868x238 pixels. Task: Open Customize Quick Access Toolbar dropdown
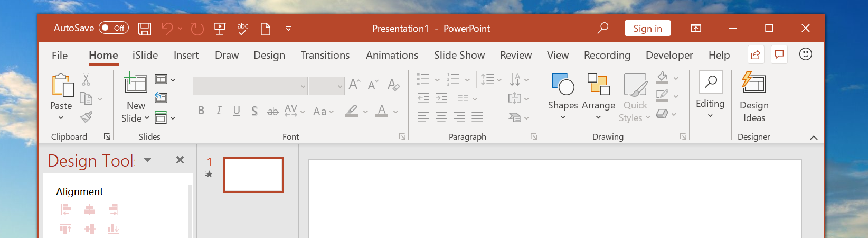pos(288,29)
